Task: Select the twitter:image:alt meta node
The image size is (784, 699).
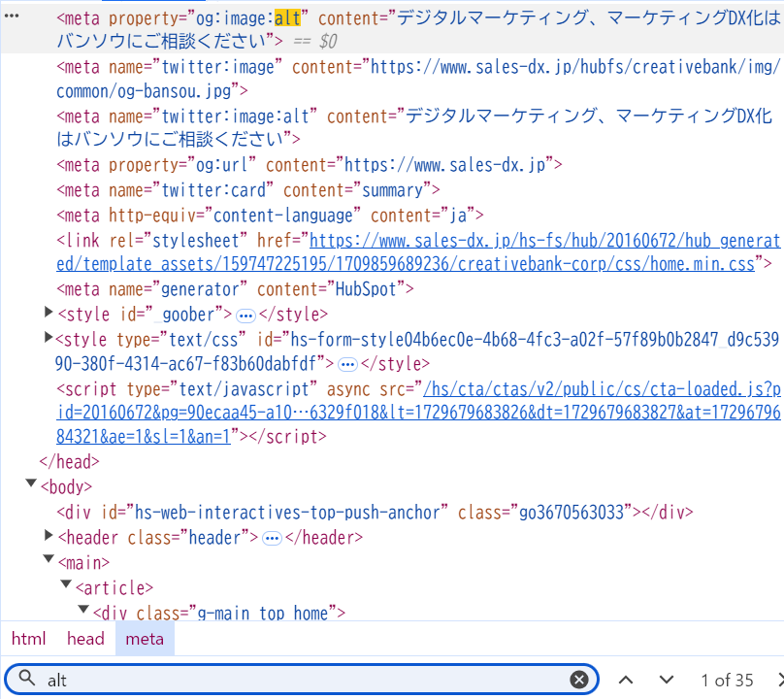Action: (x=414, y=127)
